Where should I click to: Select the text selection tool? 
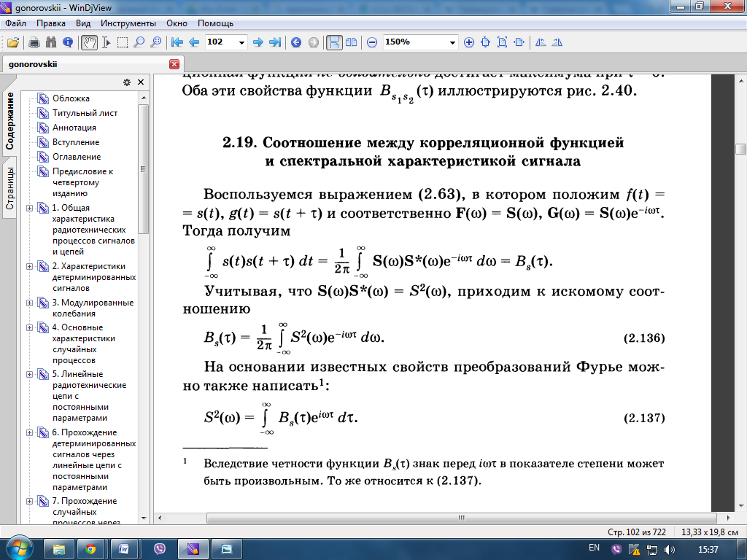[x=107, y=42]
